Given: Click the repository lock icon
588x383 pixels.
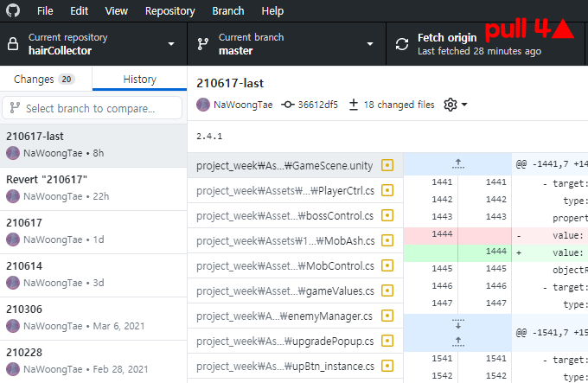Looking at the screenshot, I should [13, 44].
